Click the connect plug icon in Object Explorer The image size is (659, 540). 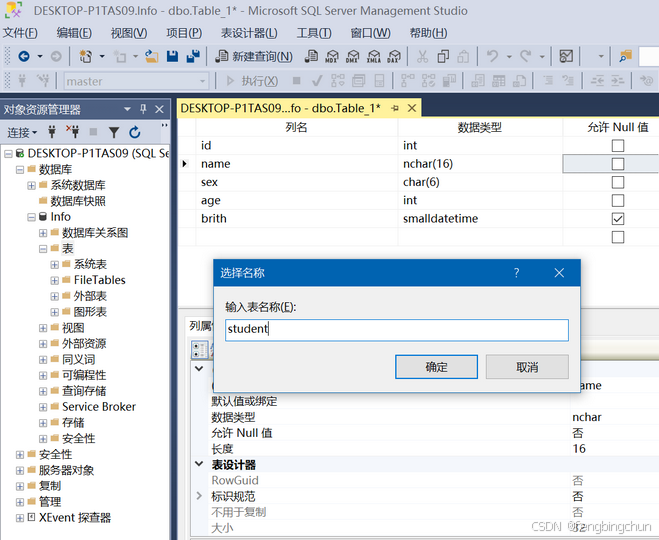coord(52,132)
